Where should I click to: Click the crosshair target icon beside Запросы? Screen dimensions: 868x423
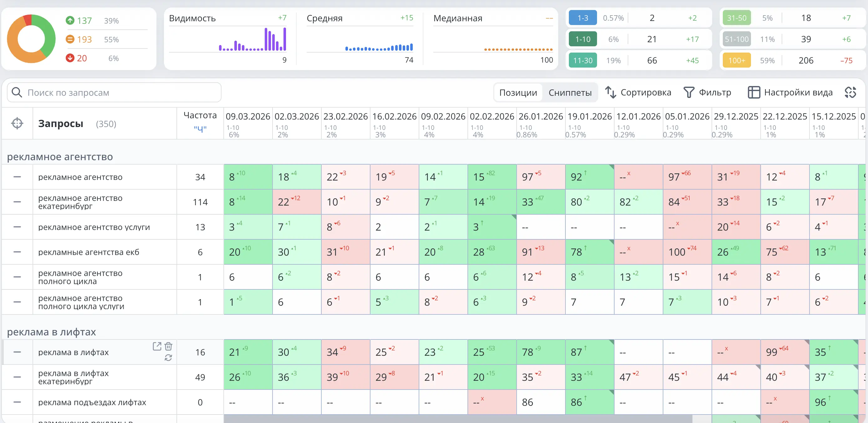[x=17, y=123]
